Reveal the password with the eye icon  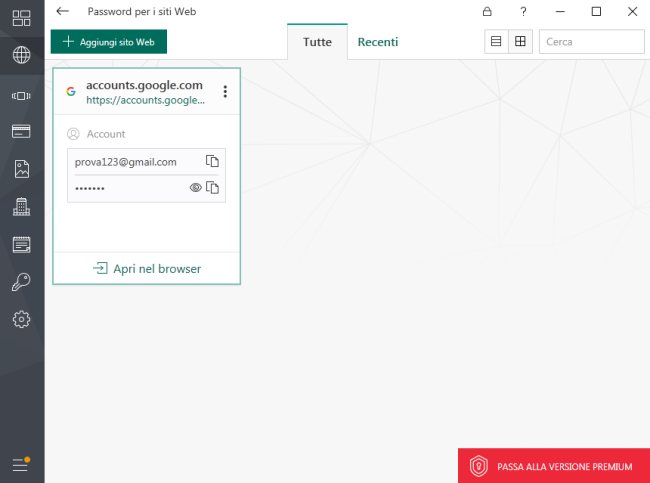pos(195,188)
